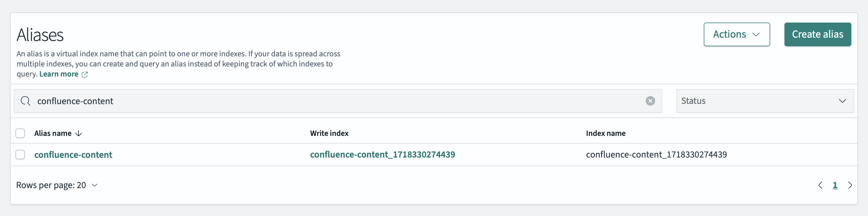Open the Actions dropdown
Image resolution: width=868 pixels, height=216 pixels.
coord(736,34)
